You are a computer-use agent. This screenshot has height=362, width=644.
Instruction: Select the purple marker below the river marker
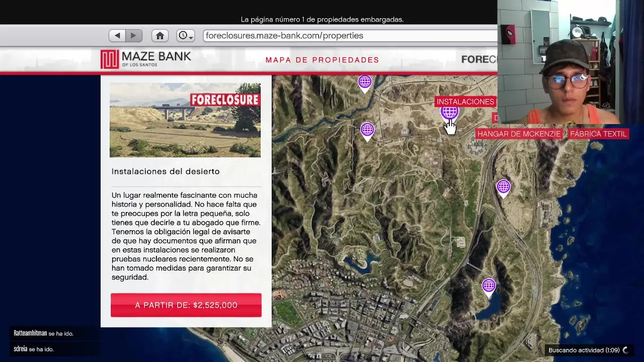[367, 132]
